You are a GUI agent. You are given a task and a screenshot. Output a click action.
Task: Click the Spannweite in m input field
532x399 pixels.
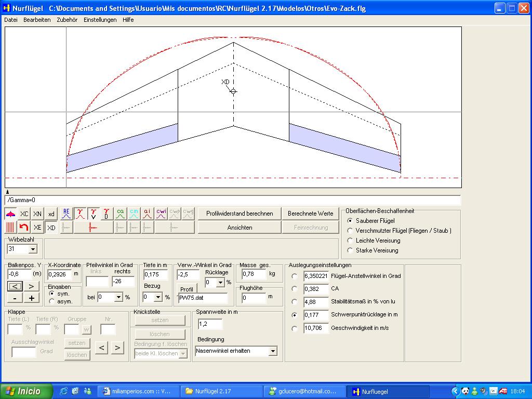210,324
